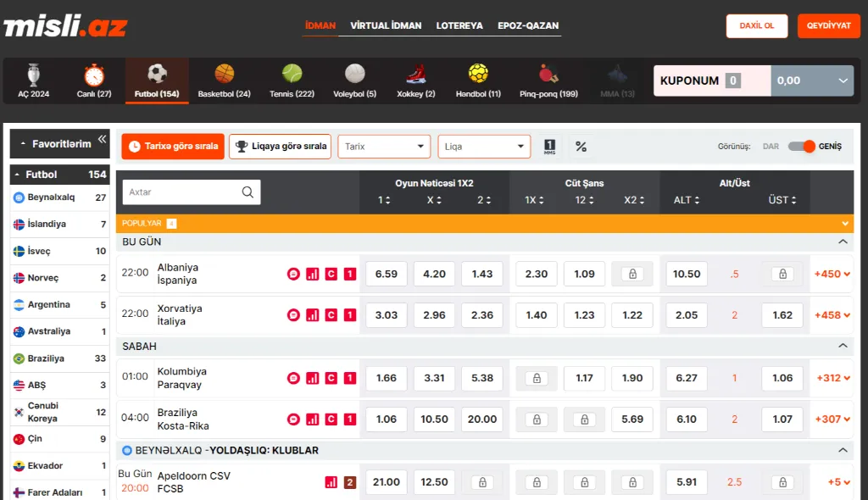Collapse BEYNƏLXALQ YOLDAŞLIQ: KLUBLAR section

tap(843, 450)
